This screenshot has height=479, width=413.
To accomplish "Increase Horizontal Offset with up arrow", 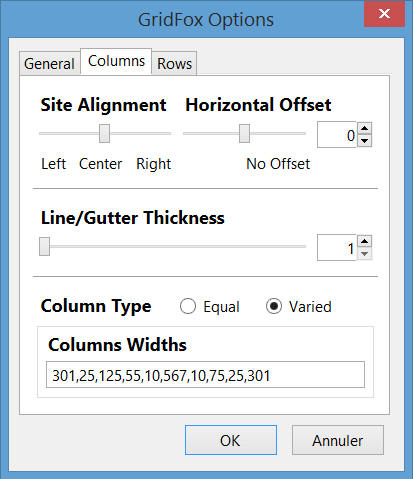I will click(365, 128).
